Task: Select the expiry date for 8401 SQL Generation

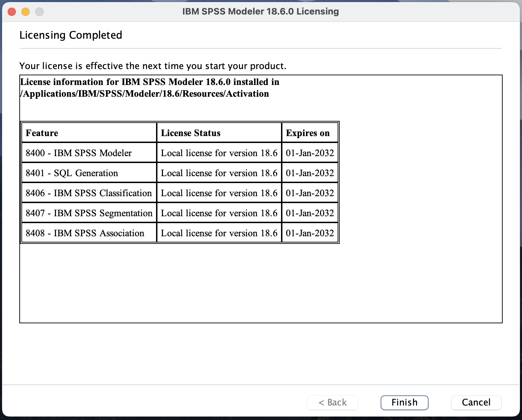Action: coord(310,173)
